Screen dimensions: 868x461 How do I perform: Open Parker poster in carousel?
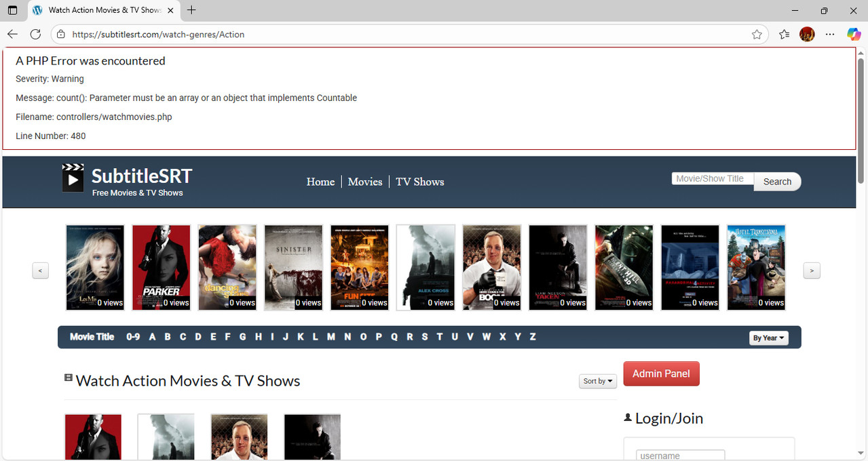click(161, 268)
